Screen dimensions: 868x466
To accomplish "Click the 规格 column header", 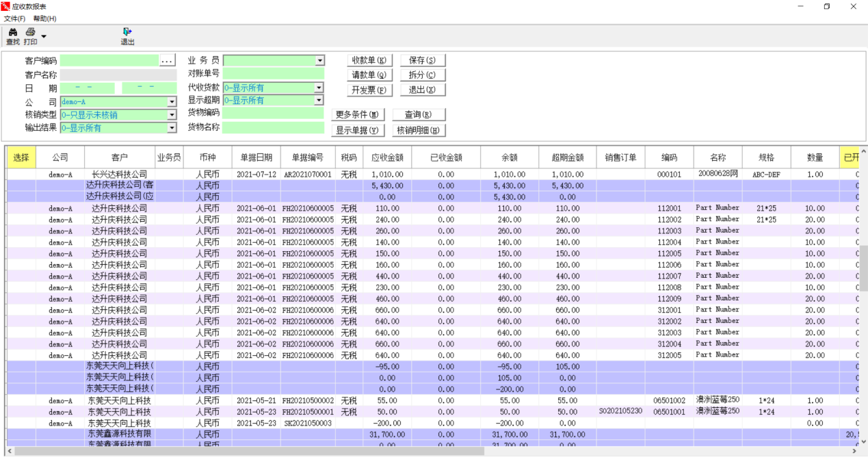I will (x=767, y=157).
